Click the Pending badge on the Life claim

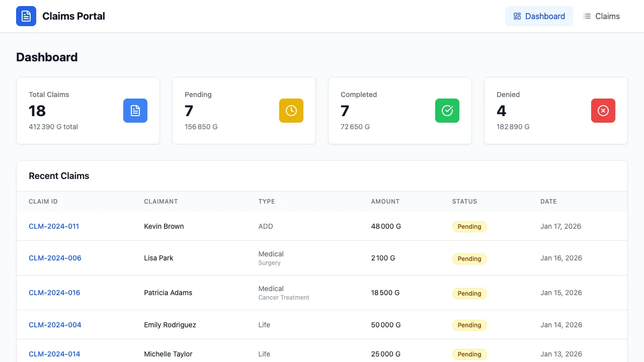(469, 325)
